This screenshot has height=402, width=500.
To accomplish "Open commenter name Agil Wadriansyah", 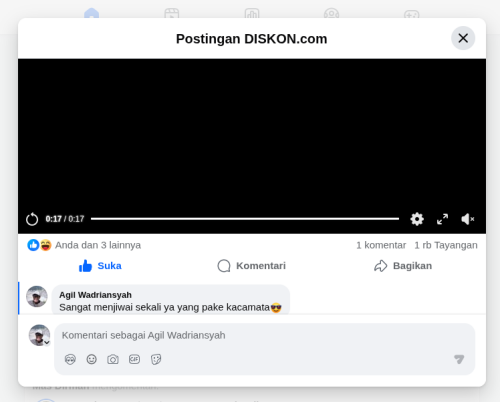I will [95, 295].
